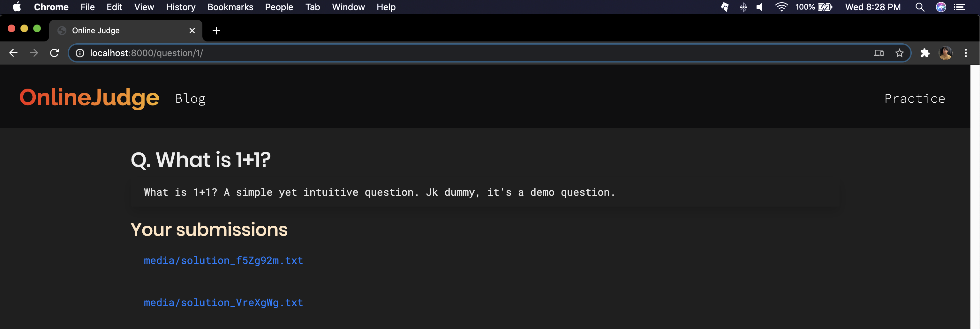This screenshot has width=980, height=329.
Task: View site information for localhost
Action: (80, 53)
